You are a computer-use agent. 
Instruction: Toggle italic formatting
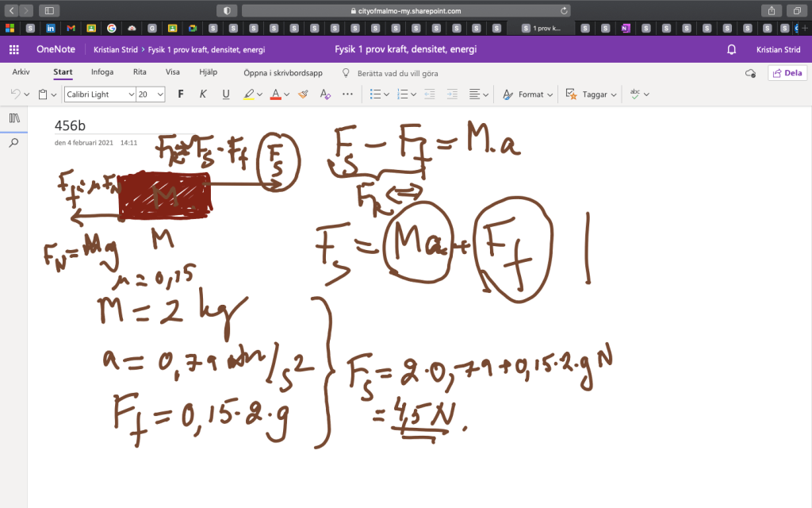pyautogui.click(x=202, y=94)
